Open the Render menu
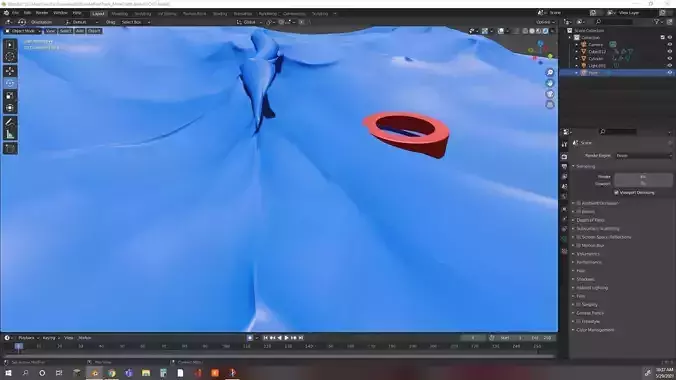 click(x=42, y=13)
